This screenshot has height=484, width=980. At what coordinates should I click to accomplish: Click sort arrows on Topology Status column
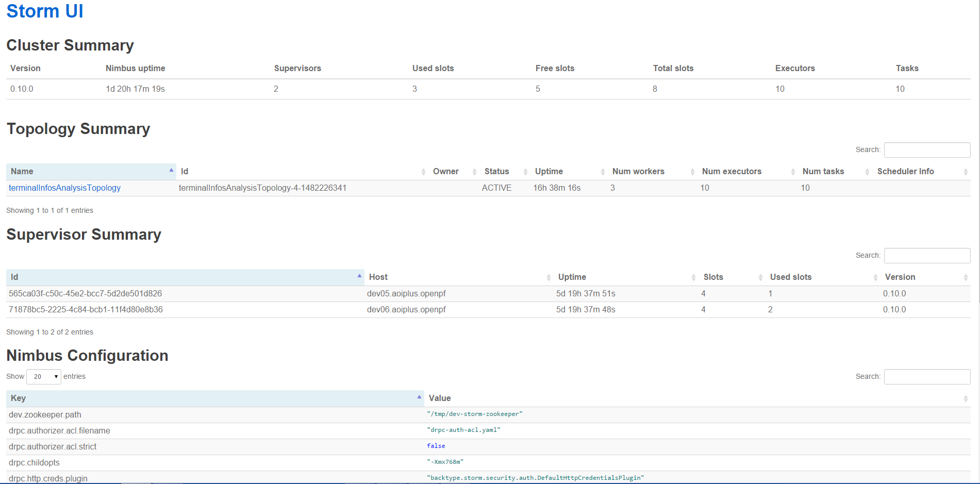pyautogui.click(x=525, y=172)
